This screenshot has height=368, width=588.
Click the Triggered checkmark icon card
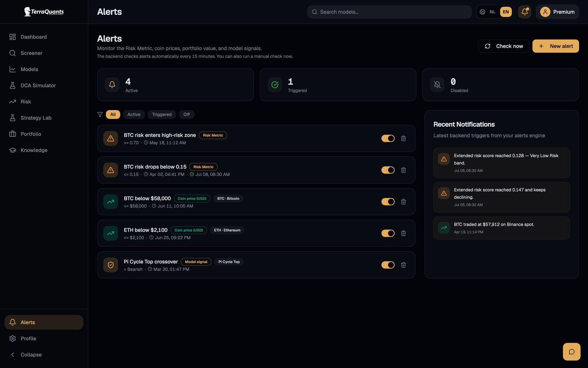tap(275, 85)
